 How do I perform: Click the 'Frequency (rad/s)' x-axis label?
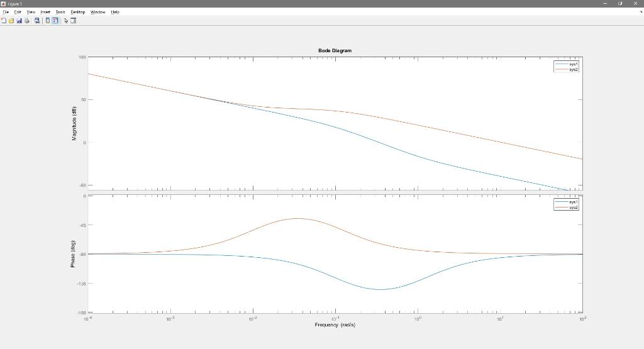[x=335, y=324]
